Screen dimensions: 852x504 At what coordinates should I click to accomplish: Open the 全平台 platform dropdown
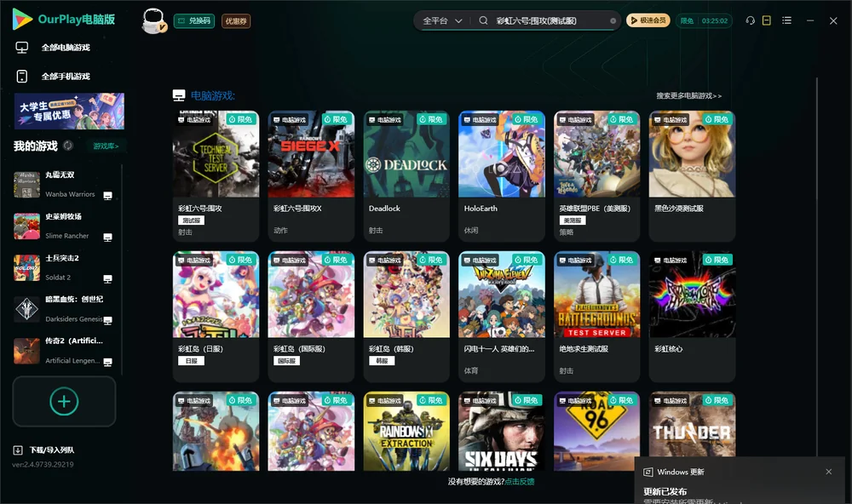442,20
